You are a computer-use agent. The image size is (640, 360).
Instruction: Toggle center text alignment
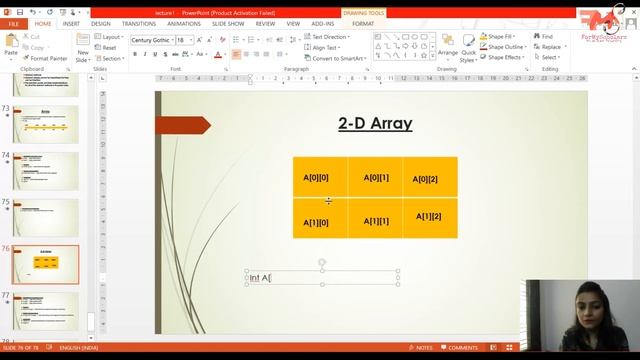[246, 54]
